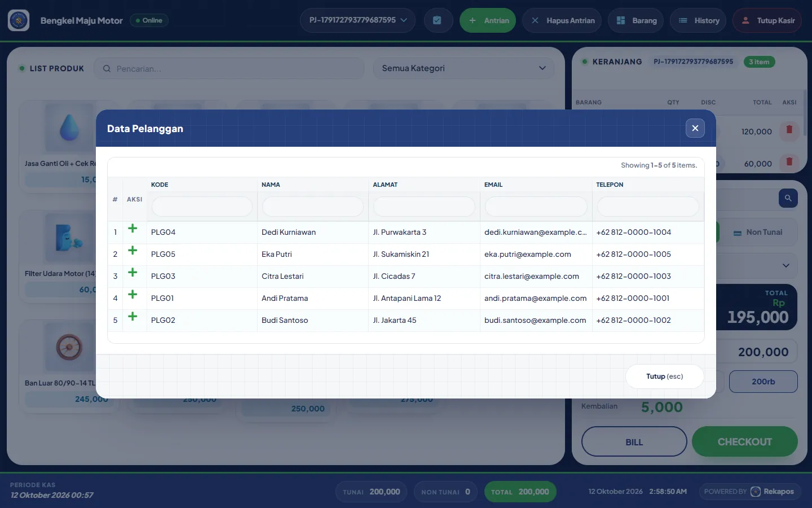
Task: Click Hapus Antrian button
Action: (562, 20)
